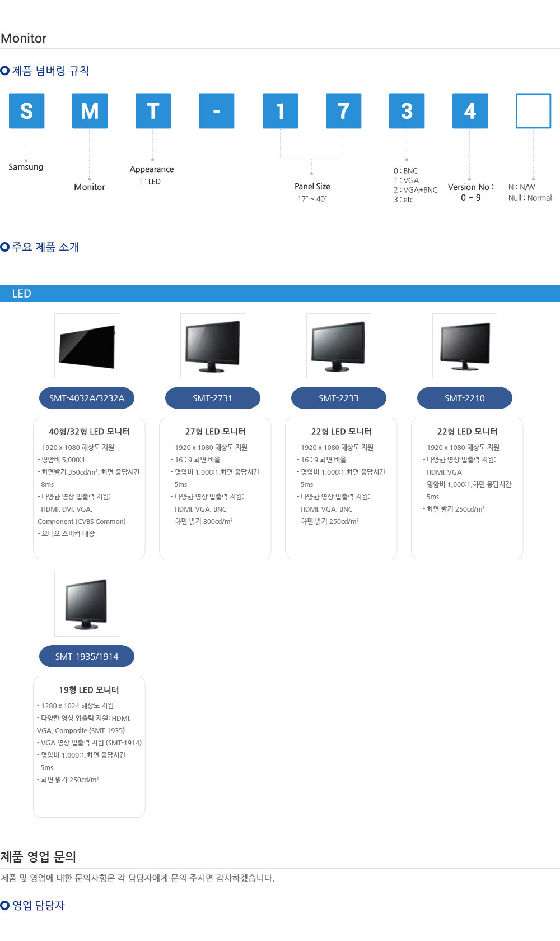Open the SMT-2210 monitor image
The image size is (560, 941).
[465, 346]
